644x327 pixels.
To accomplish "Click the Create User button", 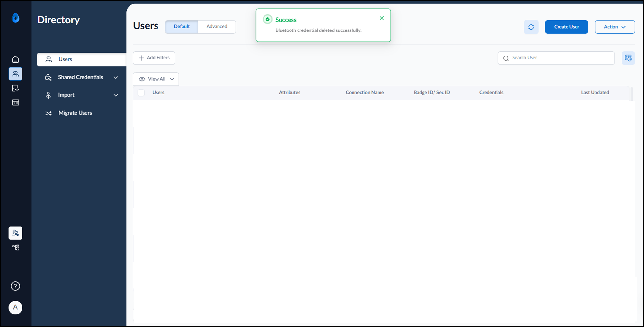I will [567, 27].
